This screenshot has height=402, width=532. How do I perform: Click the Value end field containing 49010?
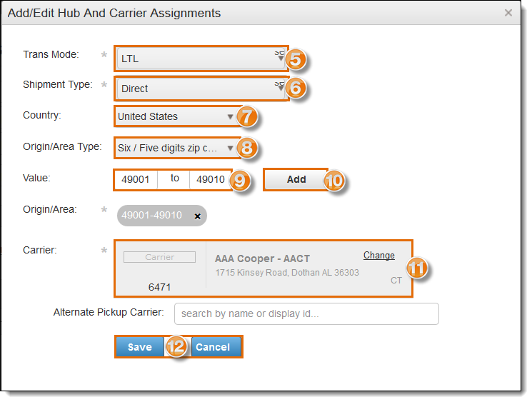point(211,179)
